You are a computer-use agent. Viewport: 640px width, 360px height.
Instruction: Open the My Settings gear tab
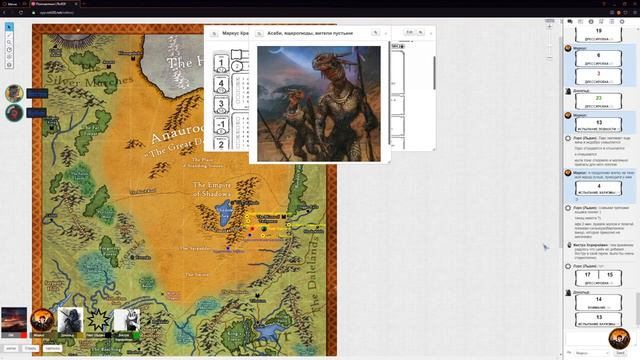622,22
